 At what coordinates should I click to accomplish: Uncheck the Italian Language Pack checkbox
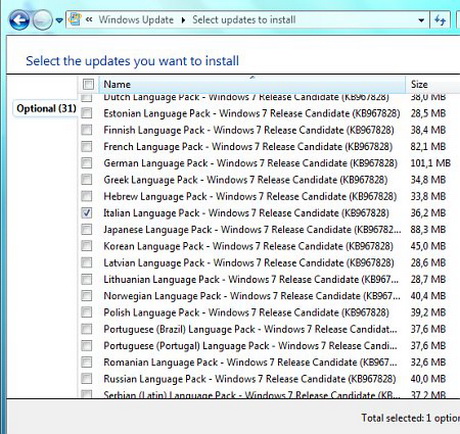87,213
